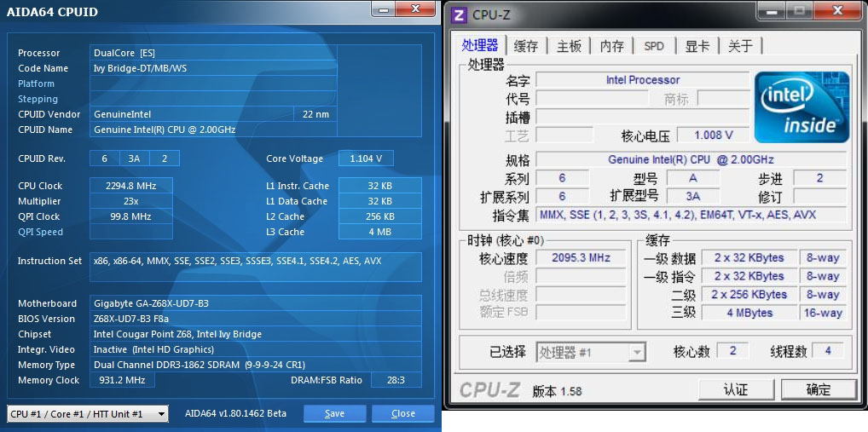Click the CPU-Z purple Z title bar icon
The height and width of the screenshot is (432, 868).
[x=459, y=15]
